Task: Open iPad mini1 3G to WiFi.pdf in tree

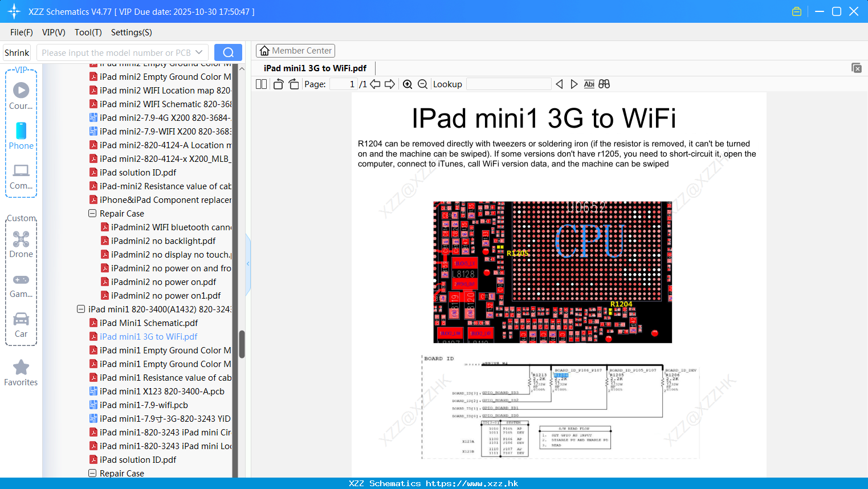Action: pyautogui.click(x=149, y=337)
